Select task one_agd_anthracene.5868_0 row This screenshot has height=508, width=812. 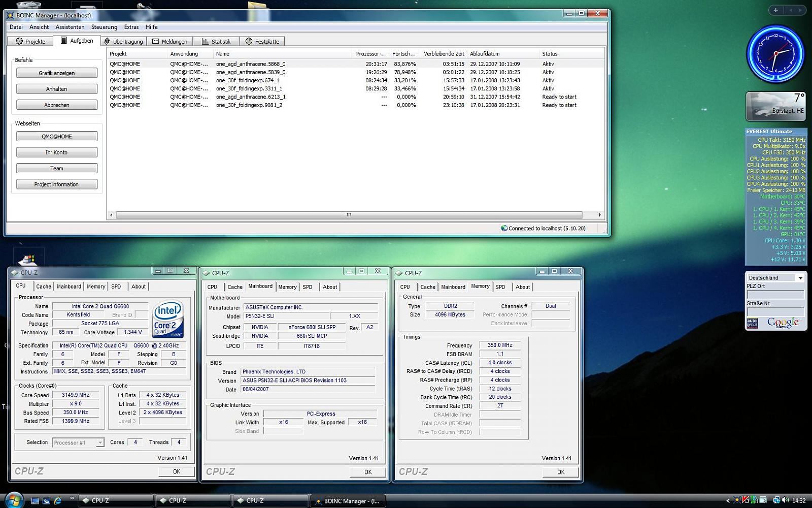(355, 64)
